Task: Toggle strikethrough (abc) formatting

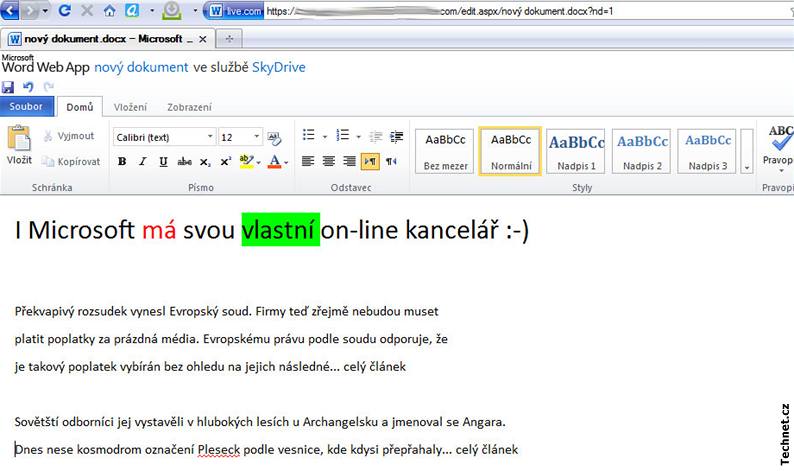Action: click(x=184, y=162)
